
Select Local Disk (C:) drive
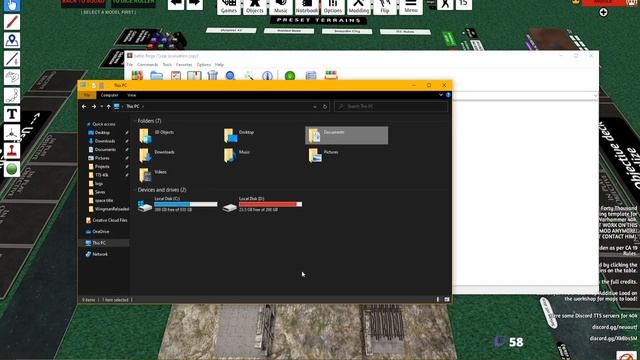click(178, 204)
